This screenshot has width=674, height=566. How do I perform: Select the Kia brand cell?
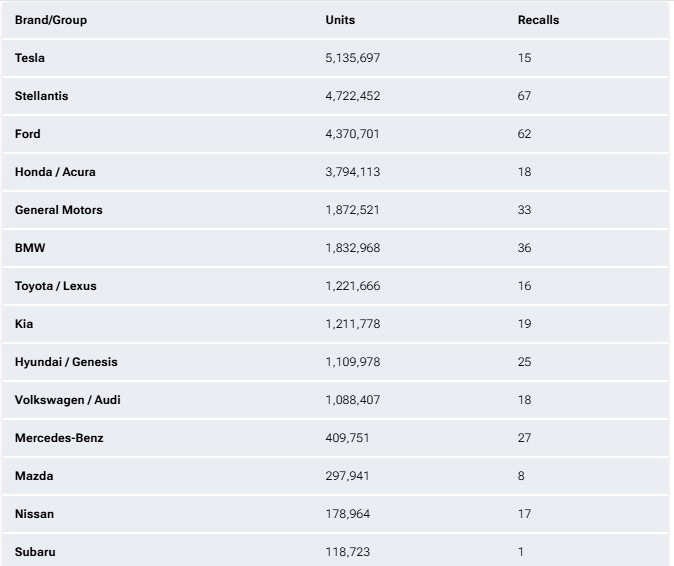24,324
